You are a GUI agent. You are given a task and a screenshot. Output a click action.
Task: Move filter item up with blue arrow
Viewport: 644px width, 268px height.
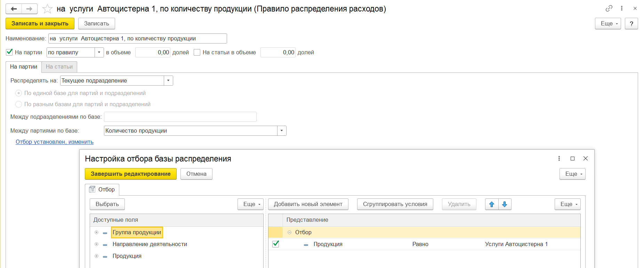(492, 204)
